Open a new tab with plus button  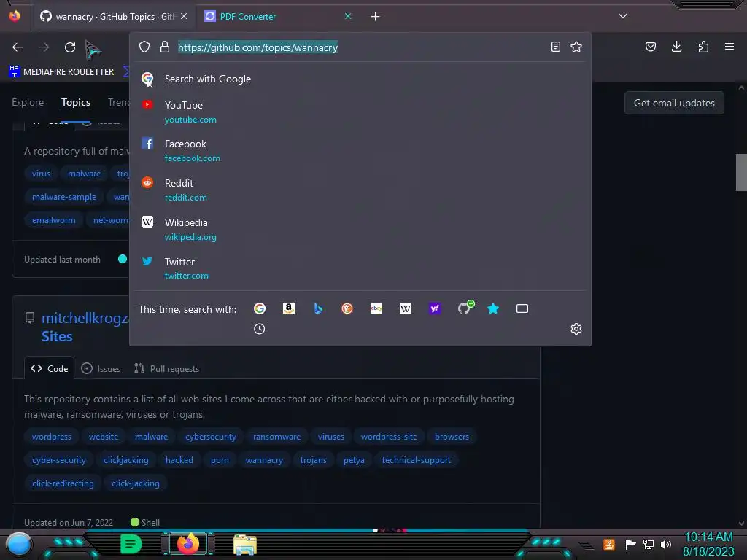coord(376,17)
